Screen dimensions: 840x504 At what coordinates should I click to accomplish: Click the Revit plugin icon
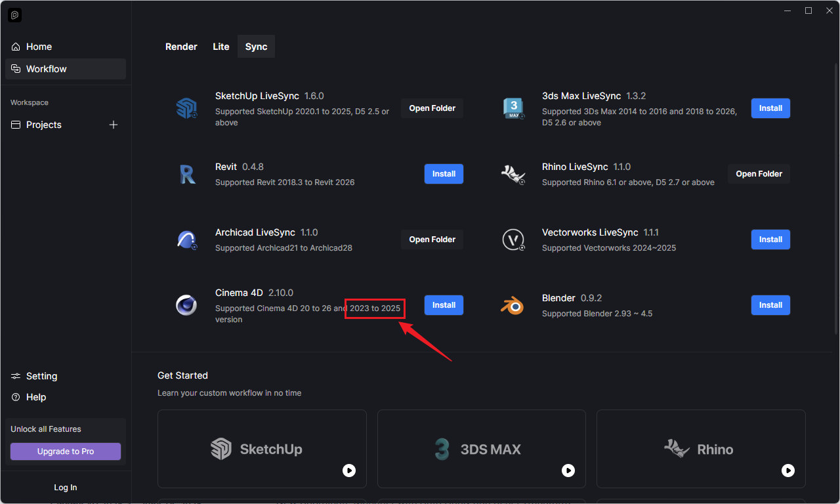[186, 174]
